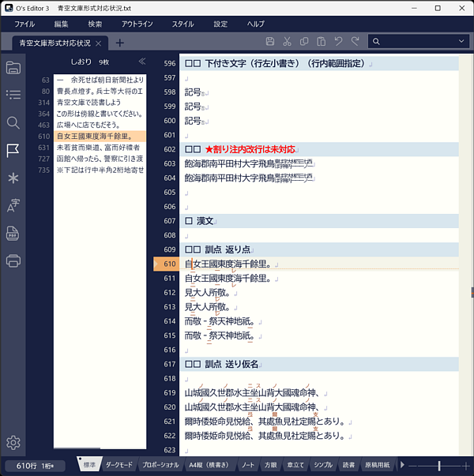474x476 pixels.
Task: Click in the toolbar search input field
Action: [x=418, y=41]
